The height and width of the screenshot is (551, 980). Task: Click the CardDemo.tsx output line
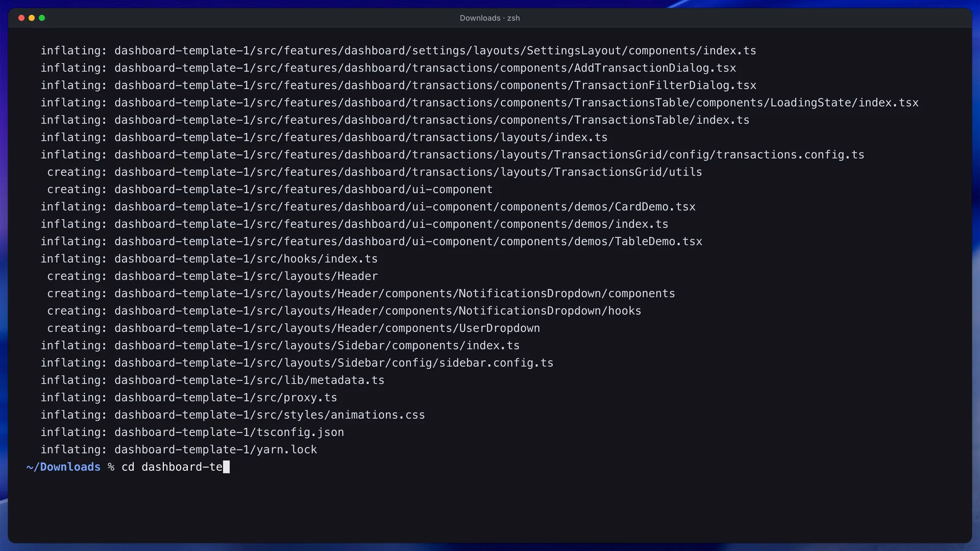[368, 207]
